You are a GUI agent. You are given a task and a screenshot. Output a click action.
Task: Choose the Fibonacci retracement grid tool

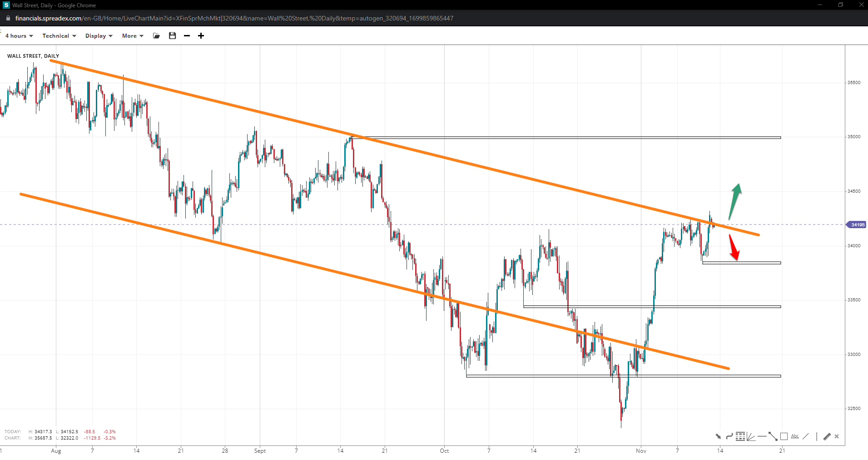740,436
